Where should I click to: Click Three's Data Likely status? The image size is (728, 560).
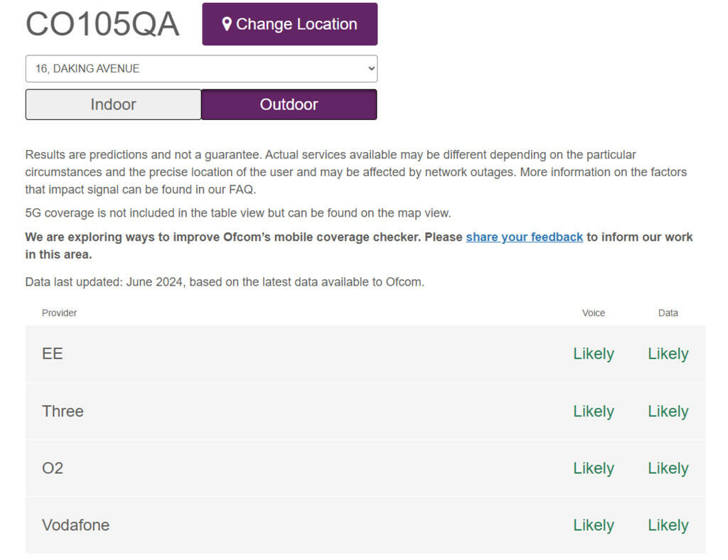pos(668,411)
